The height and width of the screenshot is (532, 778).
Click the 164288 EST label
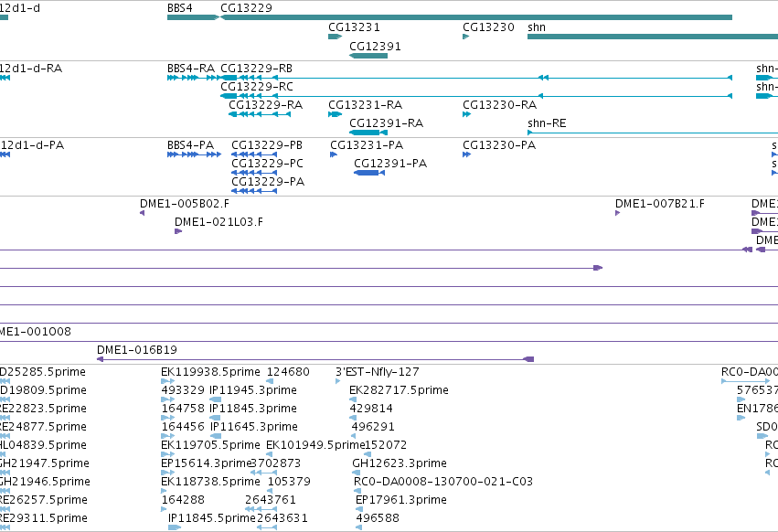(183, 500)
